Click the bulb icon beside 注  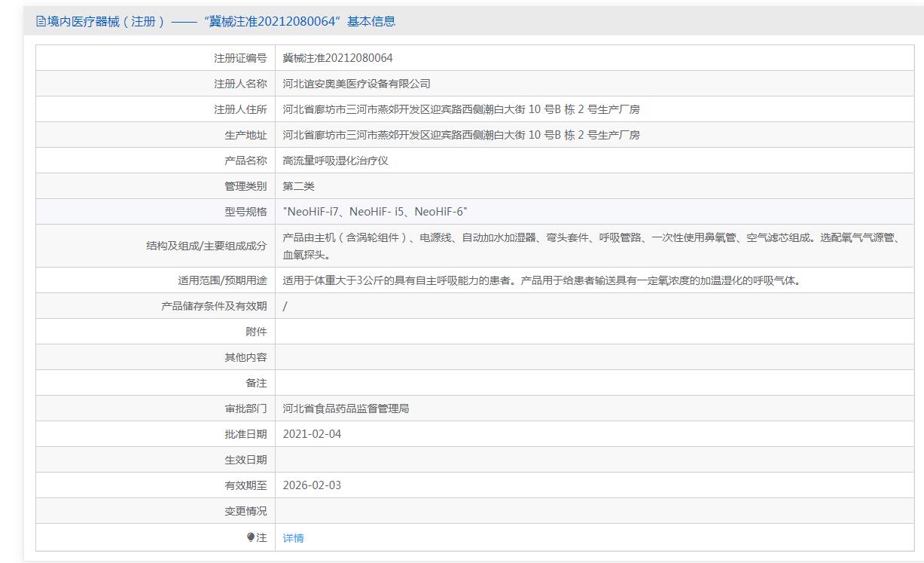[251, 537]
